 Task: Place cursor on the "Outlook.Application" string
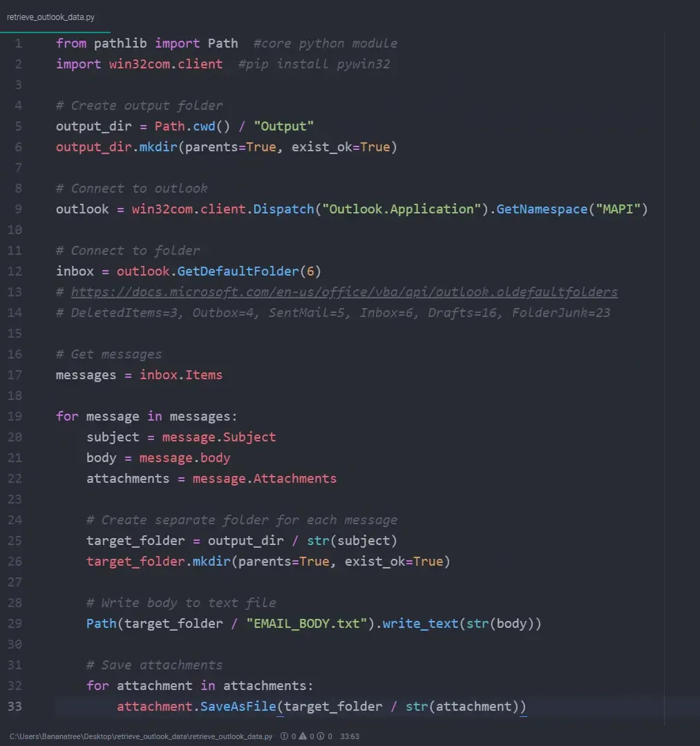coord(402,209)
